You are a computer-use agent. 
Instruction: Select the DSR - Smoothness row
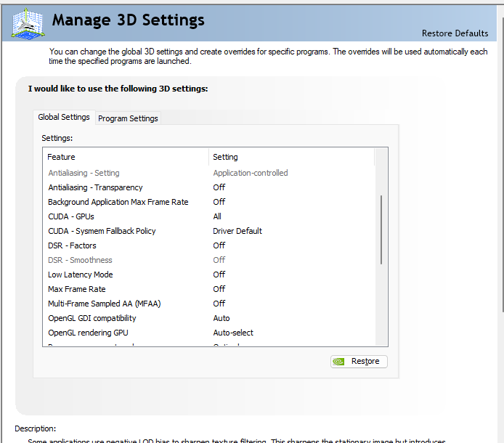click(x=208, y=260)
